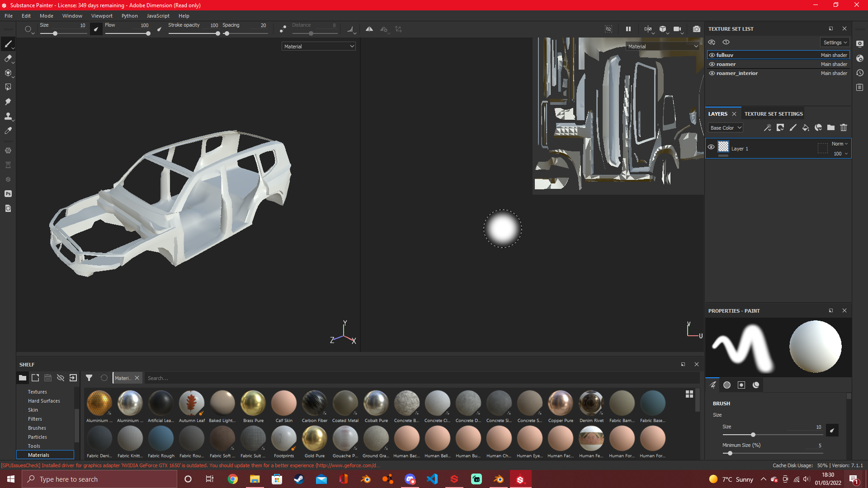Click the Flow slider handle
This screenshot has height=488, width=868.
tap(148, 33)
